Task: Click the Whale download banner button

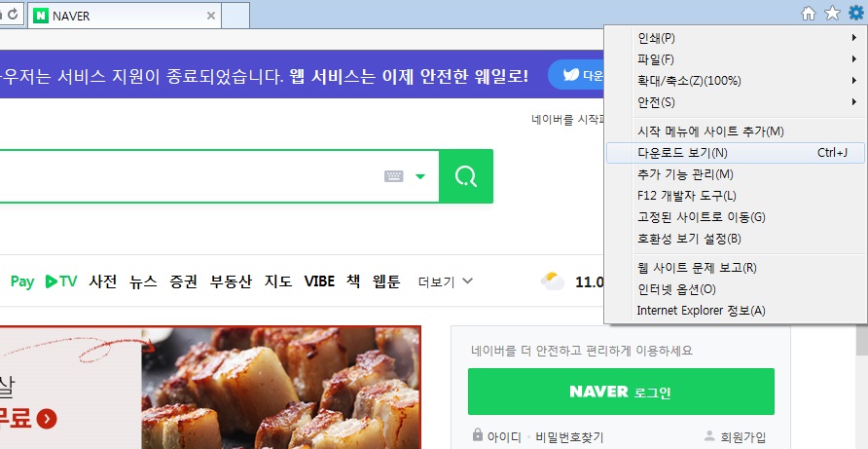Action: click(x=578, y=75)
